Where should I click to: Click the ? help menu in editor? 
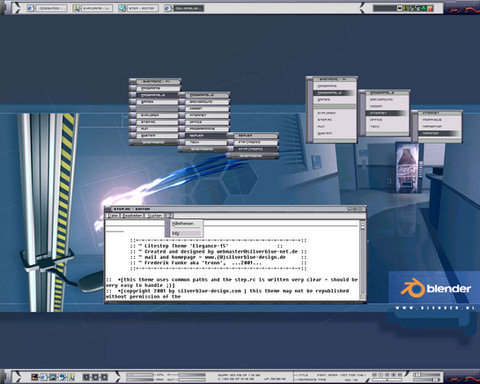(x=169, y=216)
